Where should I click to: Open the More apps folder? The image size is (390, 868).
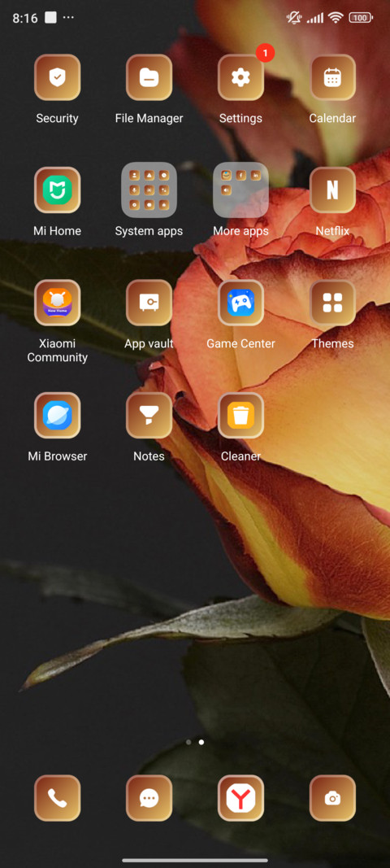click(x=240, y=190)
